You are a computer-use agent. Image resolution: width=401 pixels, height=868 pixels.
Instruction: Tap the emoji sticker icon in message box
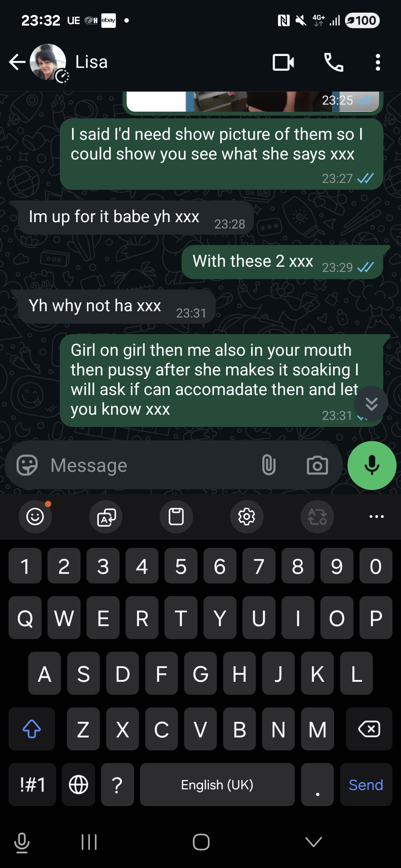tap(27, 465)
